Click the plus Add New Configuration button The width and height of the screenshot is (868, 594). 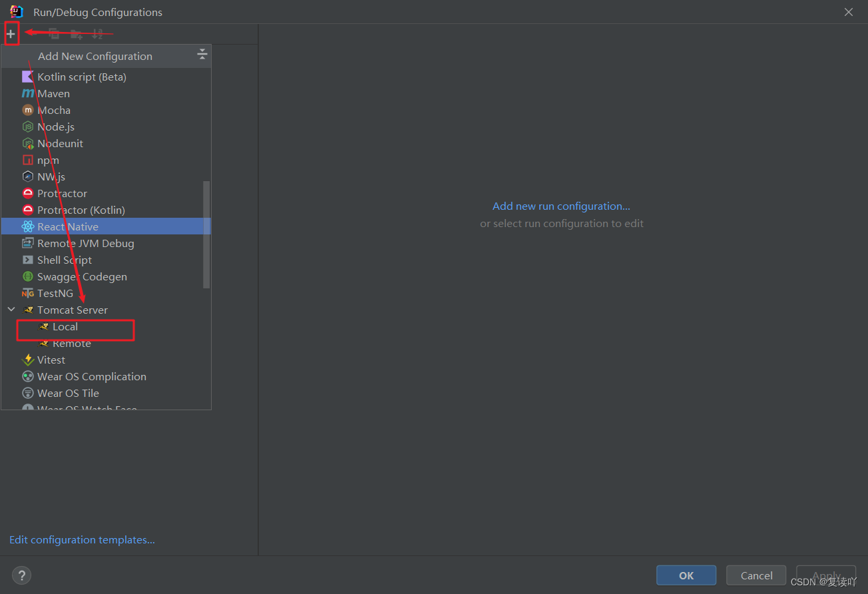[11, 33]
